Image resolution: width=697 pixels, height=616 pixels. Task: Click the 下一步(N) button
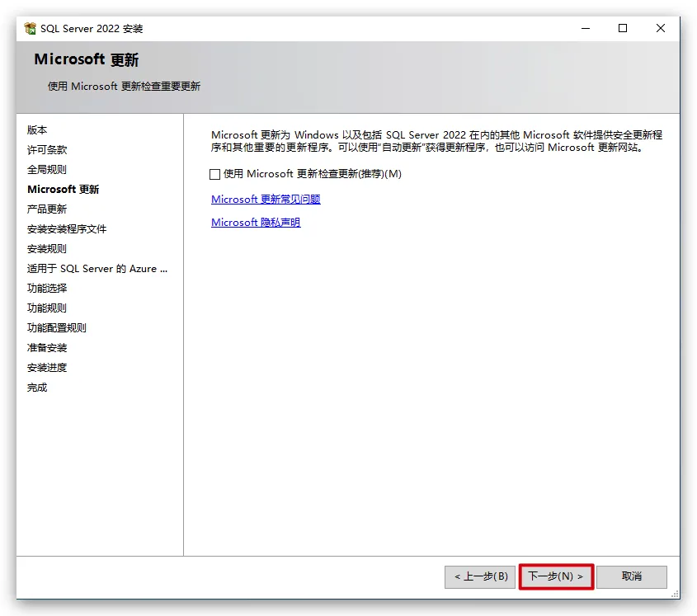(556, 576)
